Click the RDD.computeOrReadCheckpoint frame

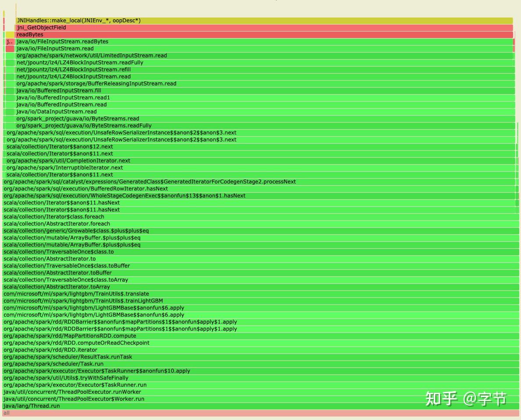[x=260, y=343]
